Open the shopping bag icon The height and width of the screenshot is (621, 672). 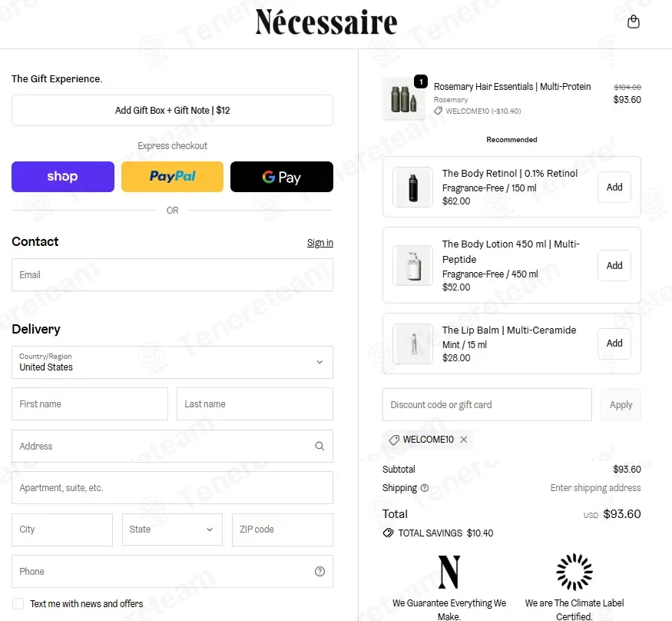point(633,22)
